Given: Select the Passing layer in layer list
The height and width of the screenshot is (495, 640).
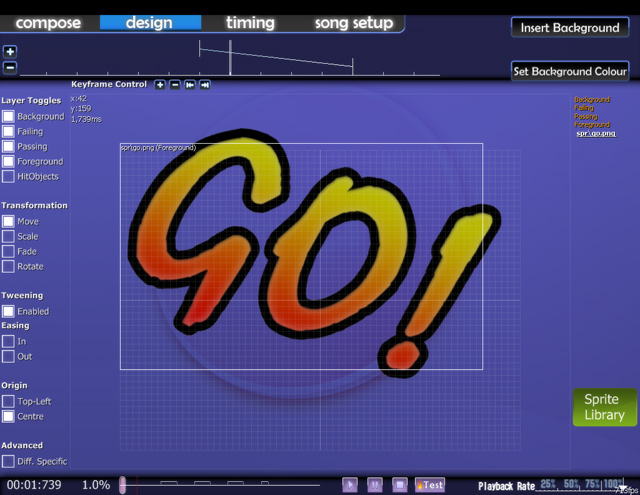Looking at the screenshot, I should 586,116.
